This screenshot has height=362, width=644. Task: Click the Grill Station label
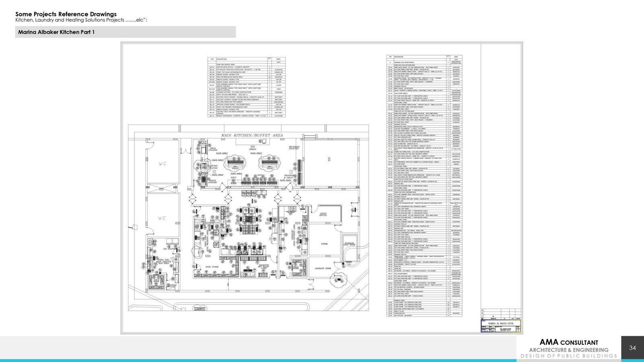pos(213,149)
